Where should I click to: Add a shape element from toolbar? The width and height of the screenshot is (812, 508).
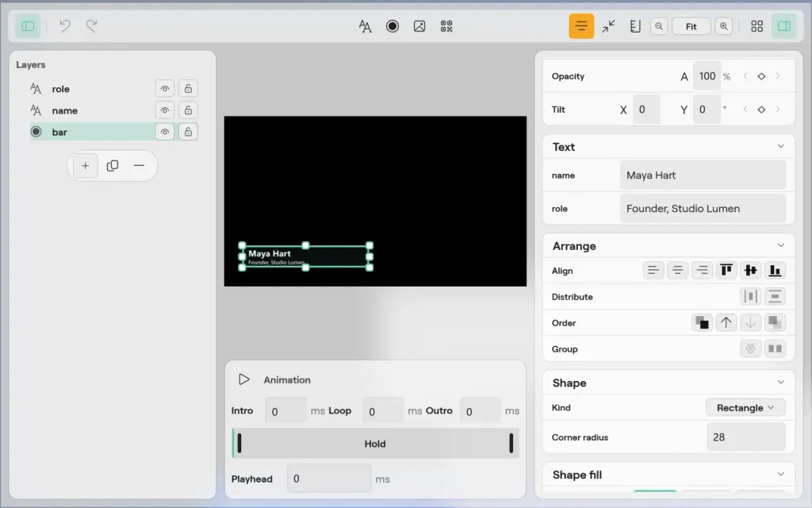[393, 26]
